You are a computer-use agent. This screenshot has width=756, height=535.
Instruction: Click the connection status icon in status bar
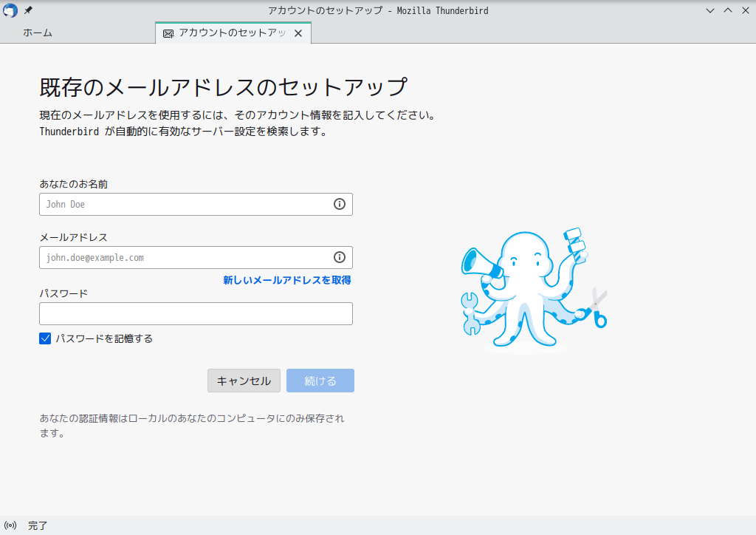(10, 525)
